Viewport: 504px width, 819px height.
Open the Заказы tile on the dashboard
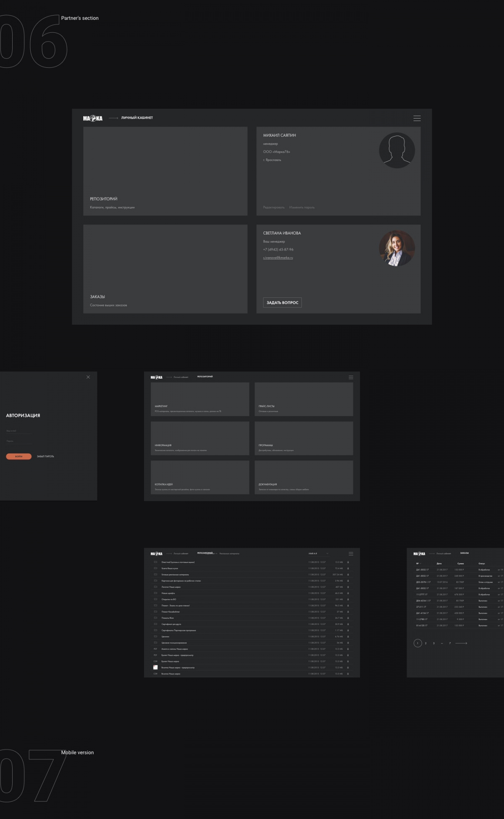(165, 269)
